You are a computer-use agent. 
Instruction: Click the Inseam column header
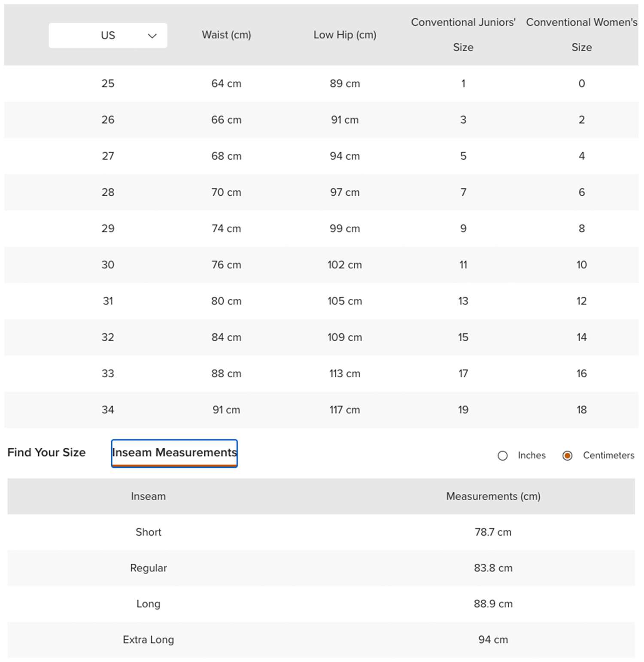coord(148,496)
